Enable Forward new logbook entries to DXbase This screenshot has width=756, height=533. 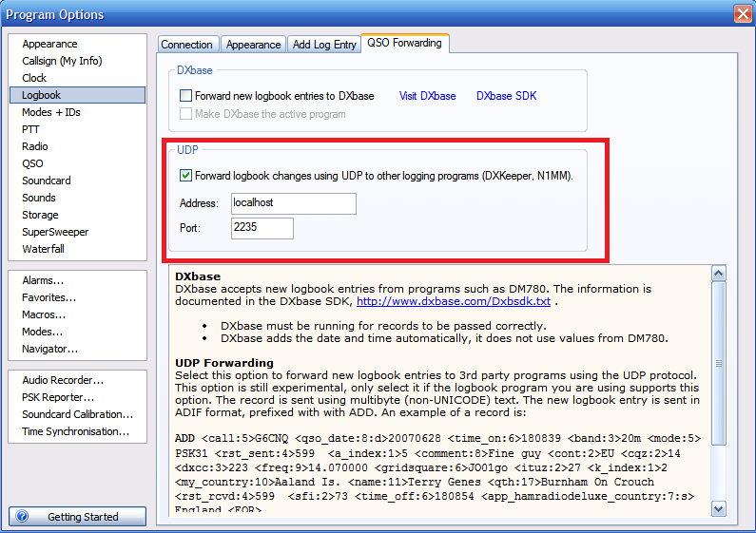point(186,96)
